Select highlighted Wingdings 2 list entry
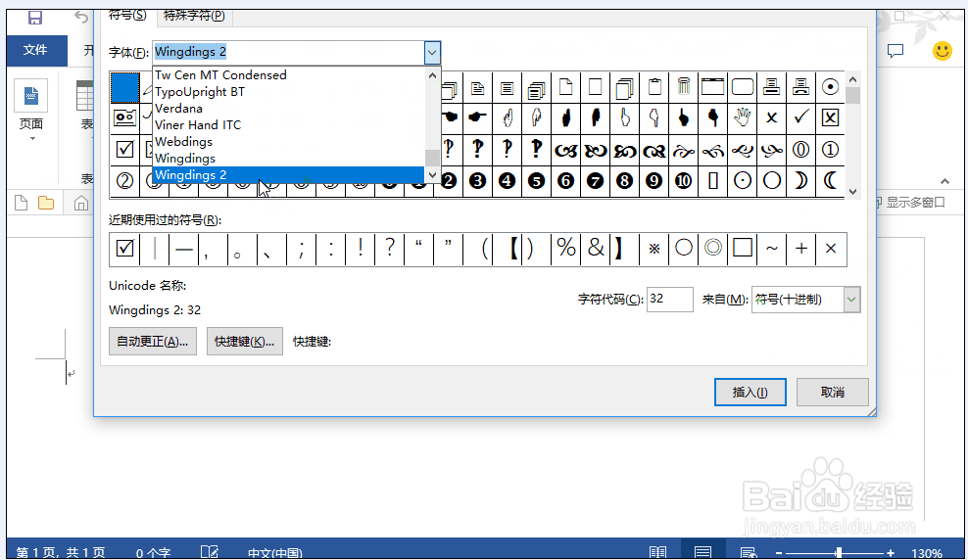The width and height of the screenshot is (968, 560). click(x=288, y=175)
